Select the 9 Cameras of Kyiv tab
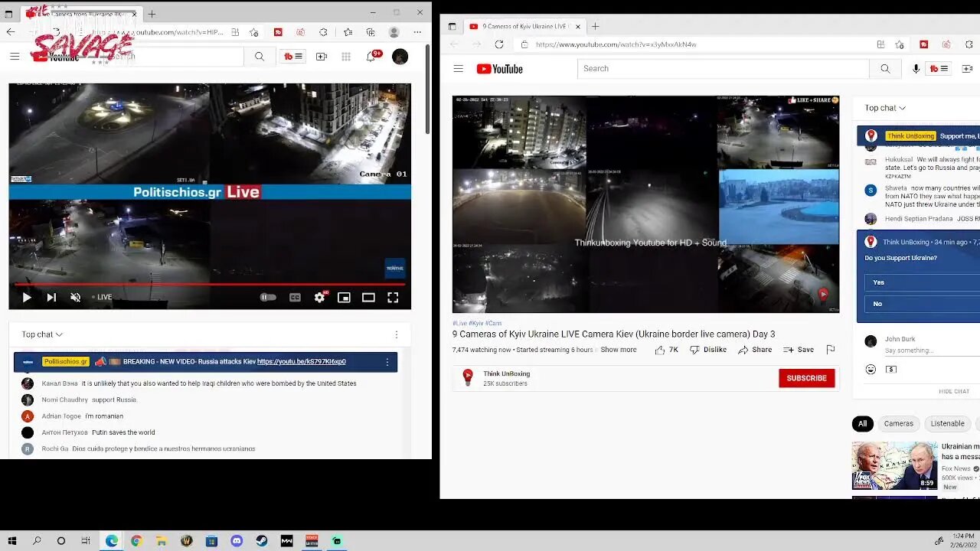This screenshot has width=980, height=551. tap(524, 26)
